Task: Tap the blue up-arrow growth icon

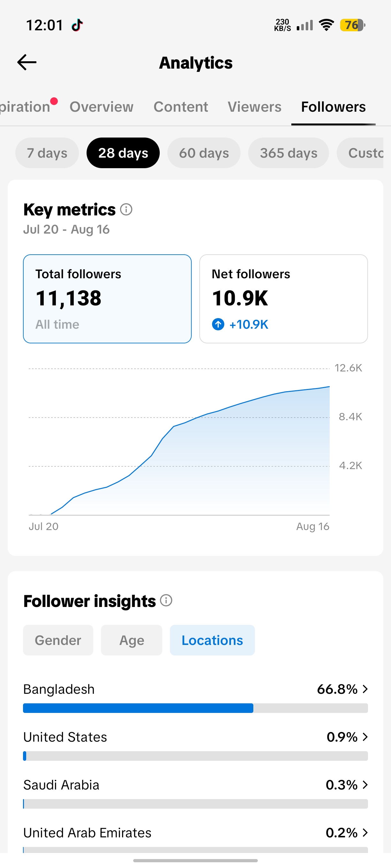Action: (218, 325)
